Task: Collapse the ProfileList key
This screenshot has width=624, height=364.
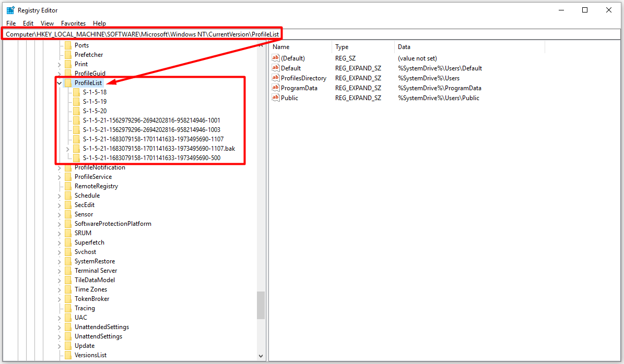Action: tap(60, 82)
